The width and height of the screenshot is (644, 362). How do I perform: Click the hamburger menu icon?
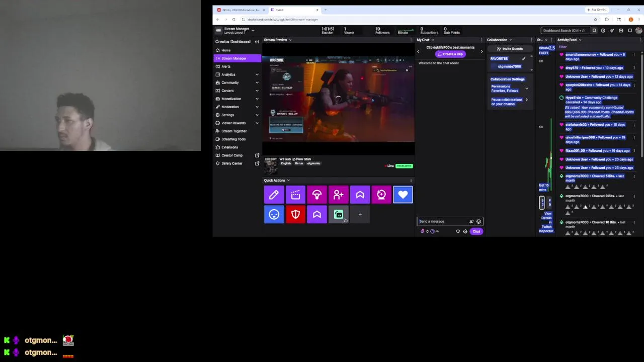[x=218, y=30]
